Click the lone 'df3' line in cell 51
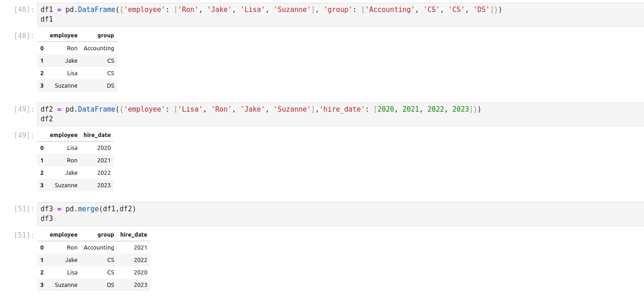Viewport: 644px width, 298px height. 47,219
